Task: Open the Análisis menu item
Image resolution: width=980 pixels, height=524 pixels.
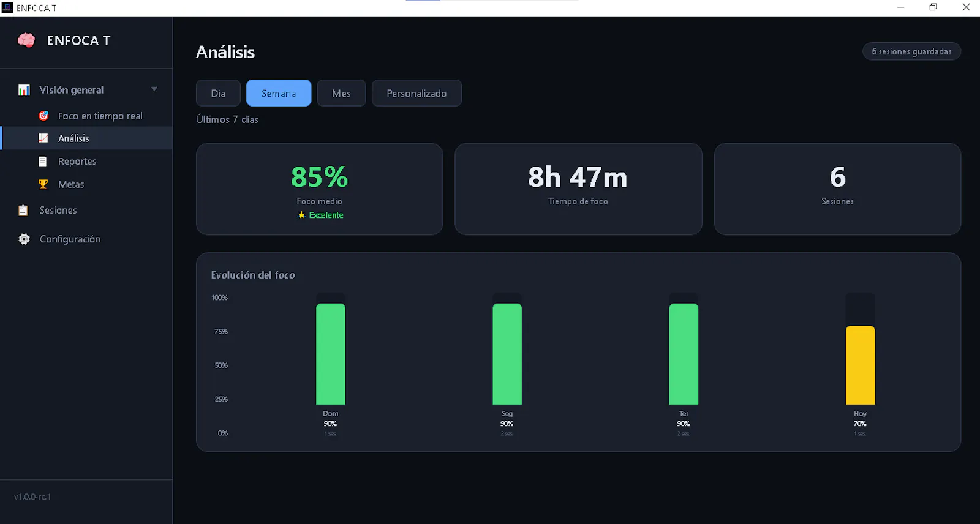Action: coord(87,138)
